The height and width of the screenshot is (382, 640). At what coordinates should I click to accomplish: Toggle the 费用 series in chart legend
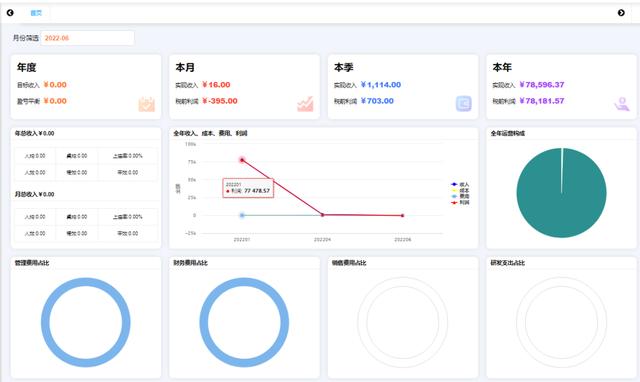[460, 196]
